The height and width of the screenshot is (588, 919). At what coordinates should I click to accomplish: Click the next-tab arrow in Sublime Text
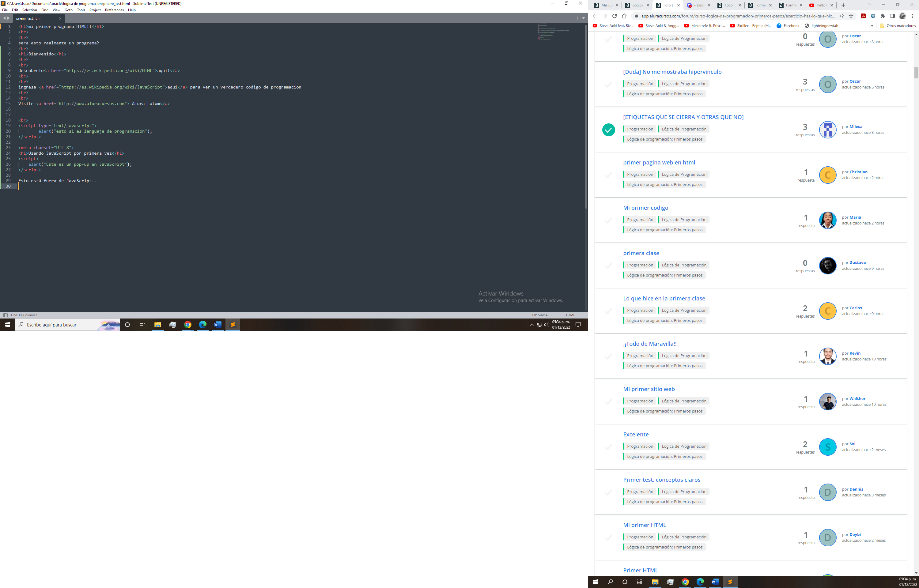[8, 18]
